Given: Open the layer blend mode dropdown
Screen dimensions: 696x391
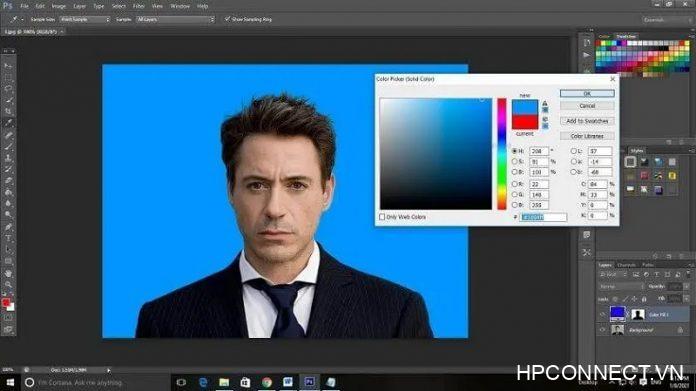Looking at the screenshot, I should tap(621, 287).
